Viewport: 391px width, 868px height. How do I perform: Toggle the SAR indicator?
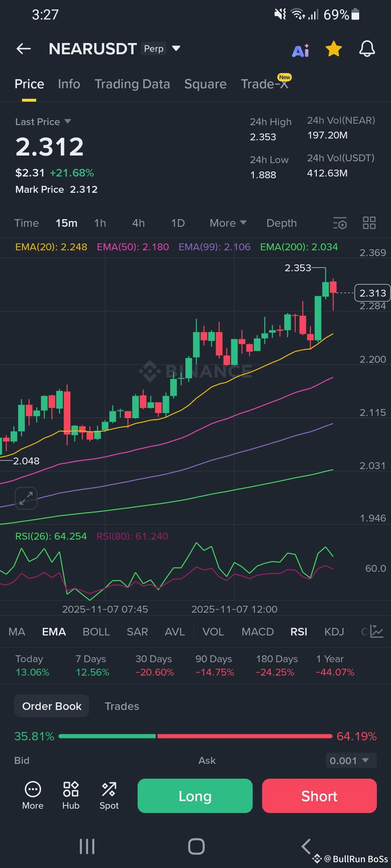pyautogui.click(x=137, y=631)
